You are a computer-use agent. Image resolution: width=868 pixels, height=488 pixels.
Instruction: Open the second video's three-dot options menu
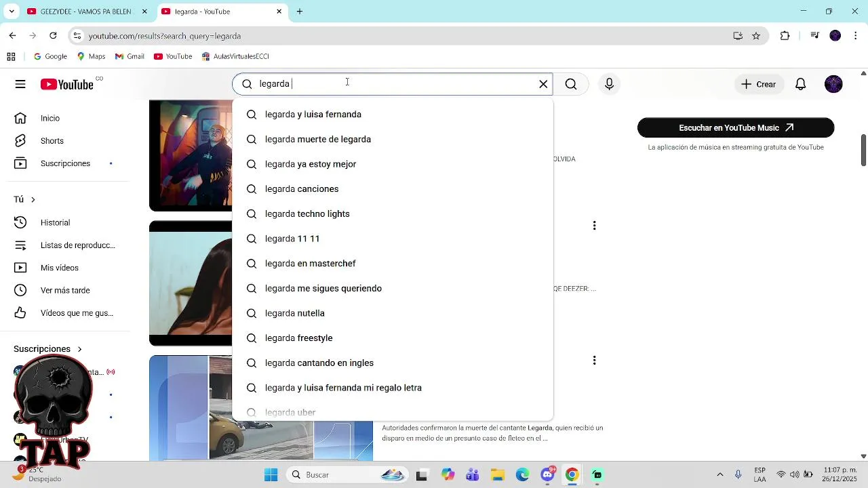(x=594, y=226)
